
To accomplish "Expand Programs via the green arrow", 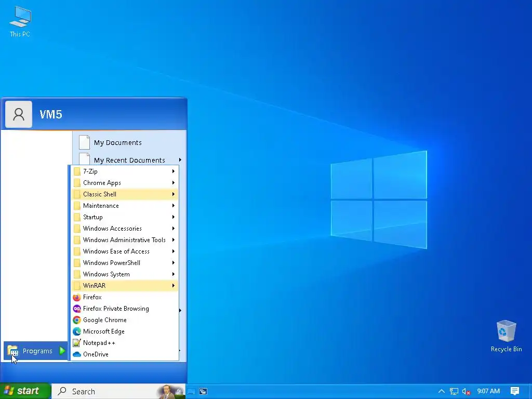I will [x=62, y=351].
